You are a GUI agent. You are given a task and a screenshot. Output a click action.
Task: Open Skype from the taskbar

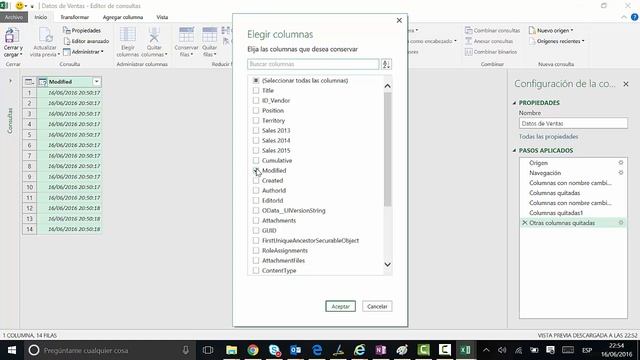274,350
